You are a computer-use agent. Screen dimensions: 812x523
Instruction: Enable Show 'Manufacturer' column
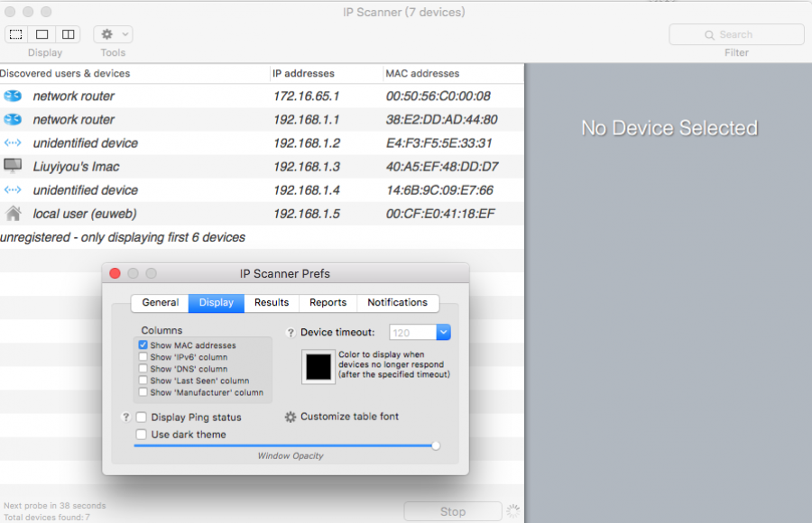tap(143, 392)
